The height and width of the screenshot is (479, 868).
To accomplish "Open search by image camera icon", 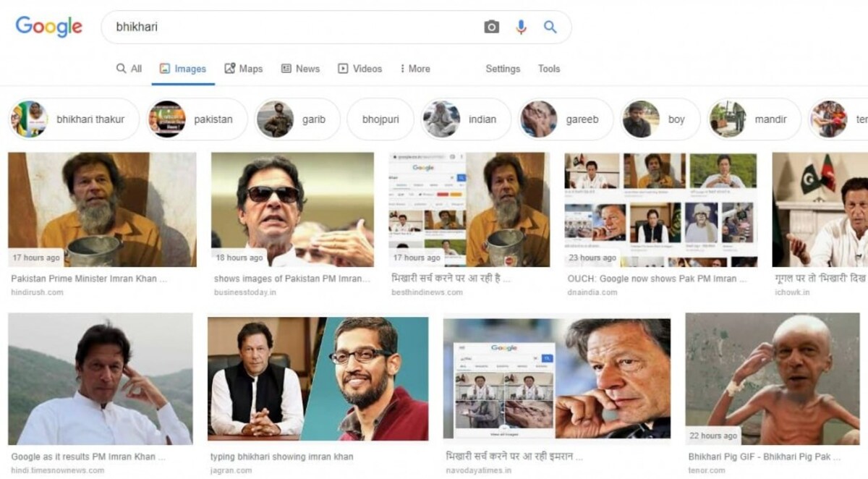I will (x=492, y=27).
